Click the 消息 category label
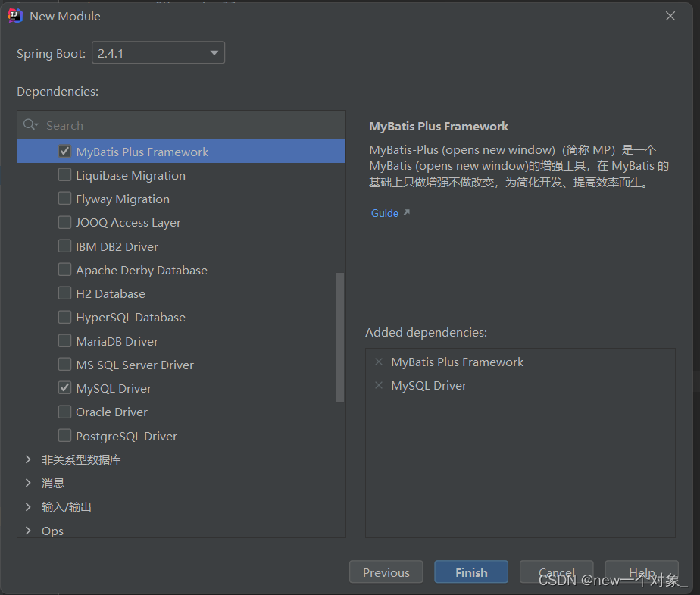 [53, 483]
